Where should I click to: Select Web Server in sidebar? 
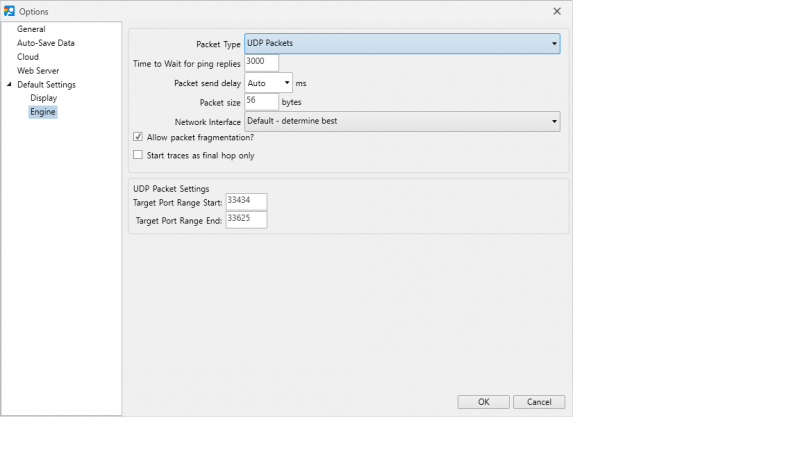(40, 71)
